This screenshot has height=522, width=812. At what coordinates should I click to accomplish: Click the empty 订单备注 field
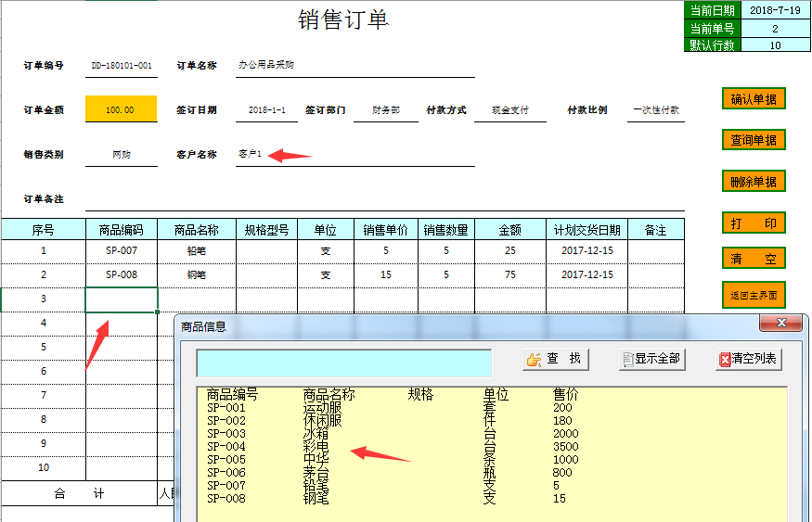pos(385,199)
